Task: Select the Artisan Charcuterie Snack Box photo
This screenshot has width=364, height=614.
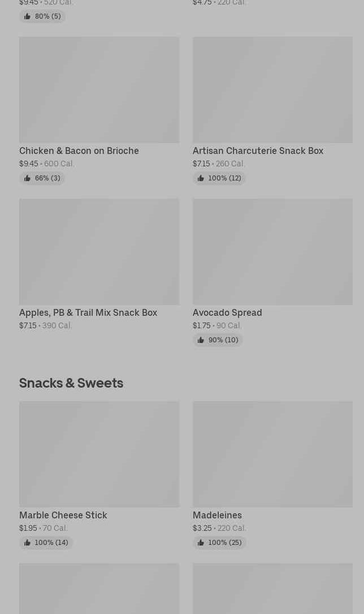Action: [x=272, y=90]
